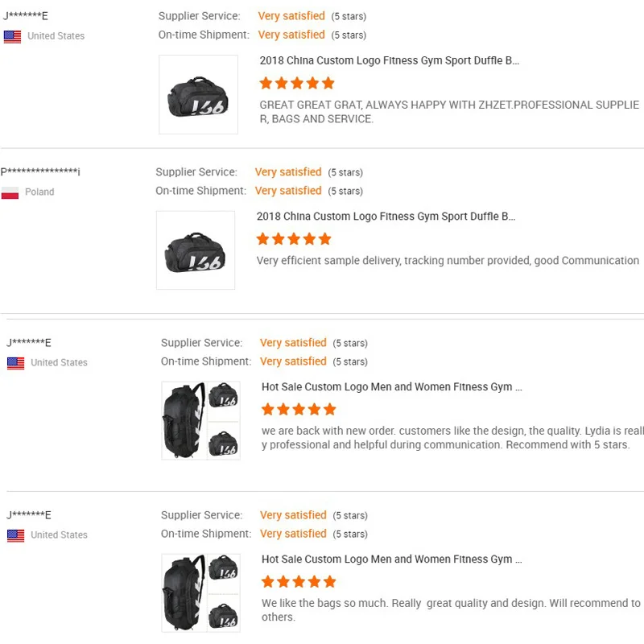The image size is (644, 644).
Task: Click the backpack thumbnail in the third review
Action: (200, 420)
